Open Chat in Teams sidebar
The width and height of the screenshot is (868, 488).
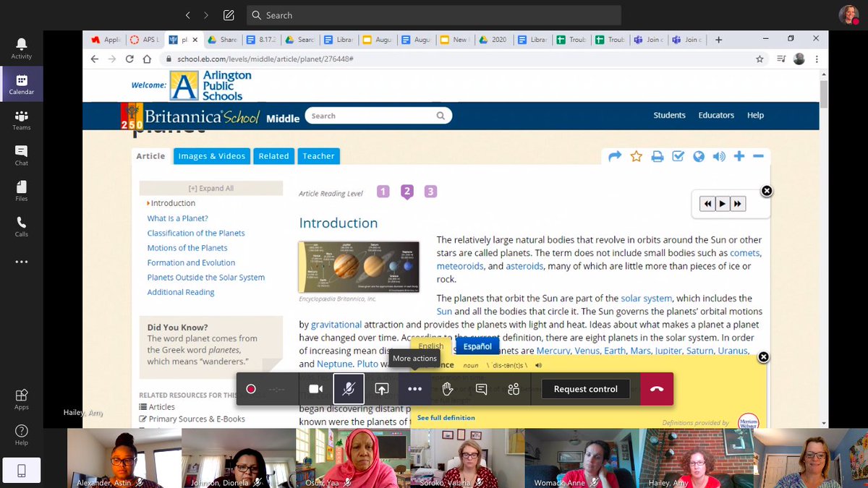click(21, 155)
